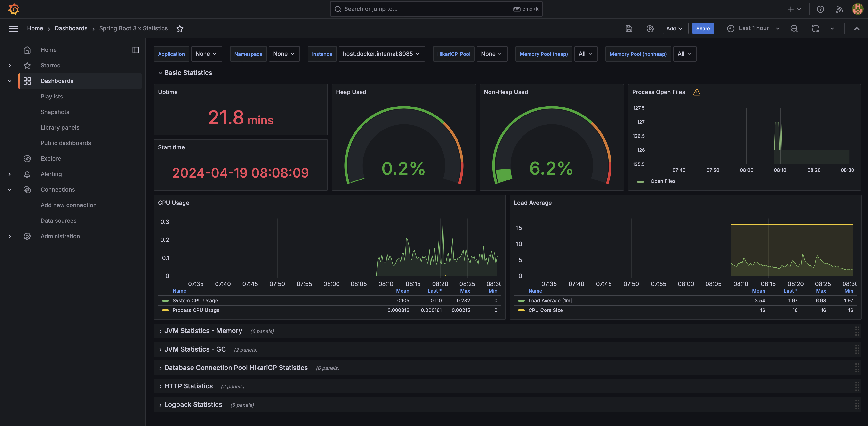Click CPU Core Size legend color swatch

click(x=521, y=310)
